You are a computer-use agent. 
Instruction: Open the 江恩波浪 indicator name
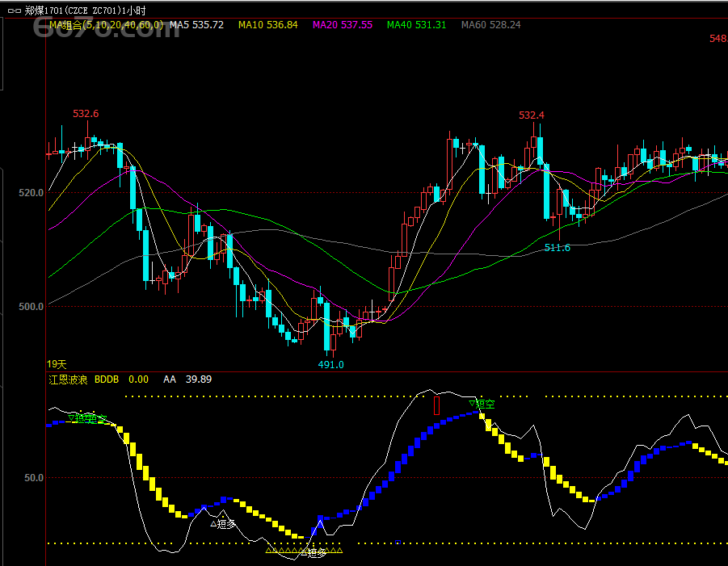tap(68, 379)
